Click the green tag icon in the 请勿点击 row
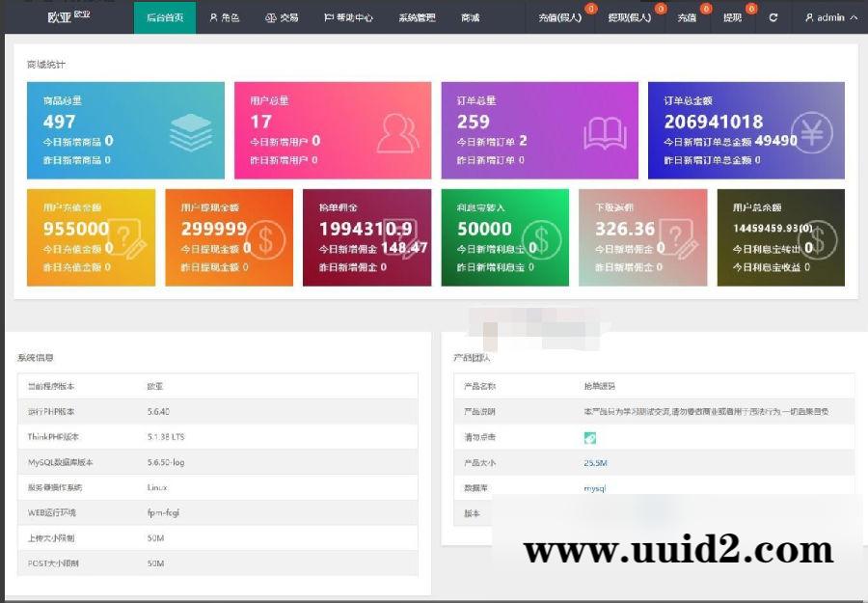The image size is (868, 603). tap(590, 437)
